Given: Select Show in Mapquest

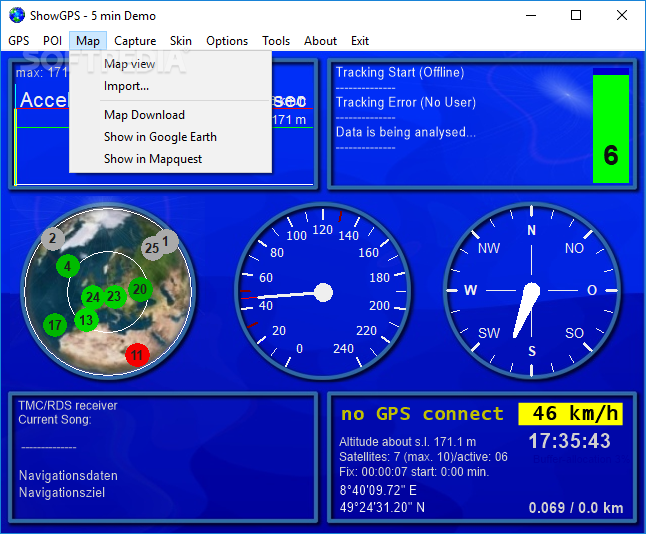Looking at the screenshot, I should tap(171, 159).
